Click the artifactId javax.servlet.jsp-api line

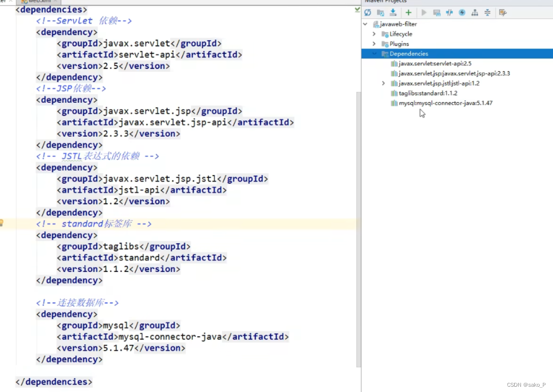pos(175,122)
